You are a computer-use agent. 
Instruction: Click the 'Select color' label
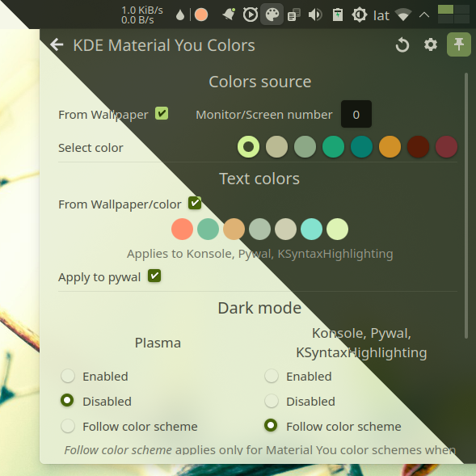91,148
